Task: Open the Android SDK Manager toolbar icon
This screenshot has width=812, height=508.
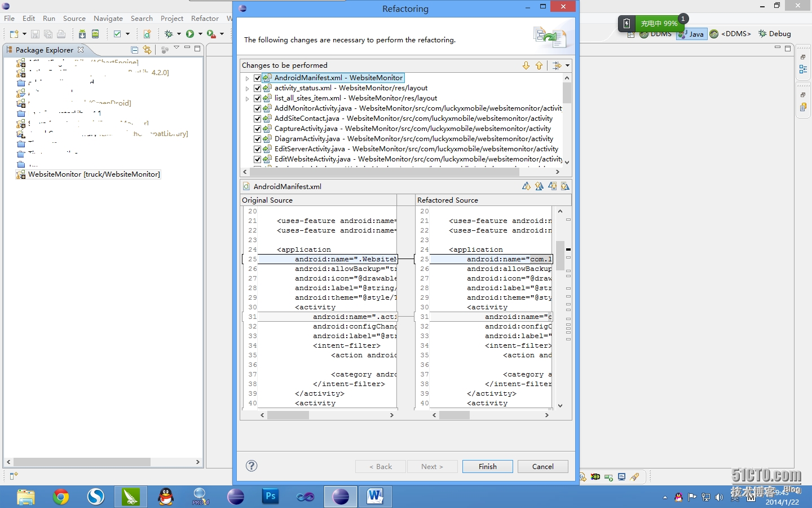Action: (x=82, y=34)
